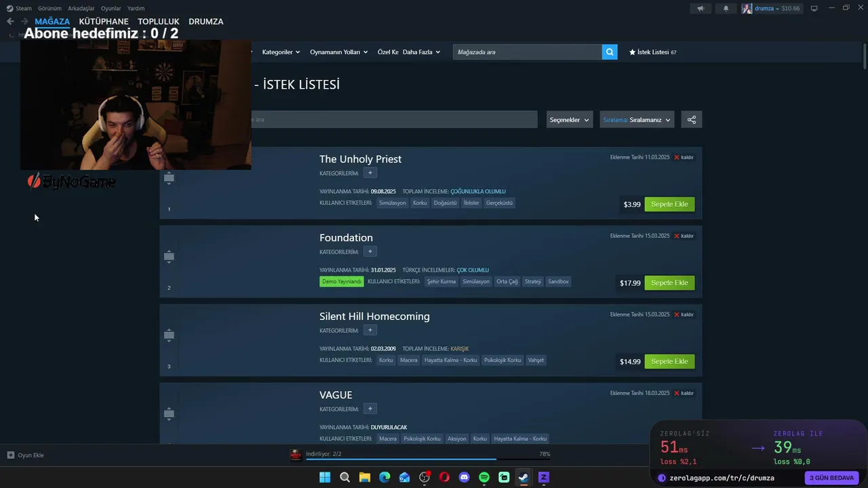Image resolution: width=868 pixels, height=488 pixels.
Task: Open the Oyunlar menu
Action: [111, 9]
